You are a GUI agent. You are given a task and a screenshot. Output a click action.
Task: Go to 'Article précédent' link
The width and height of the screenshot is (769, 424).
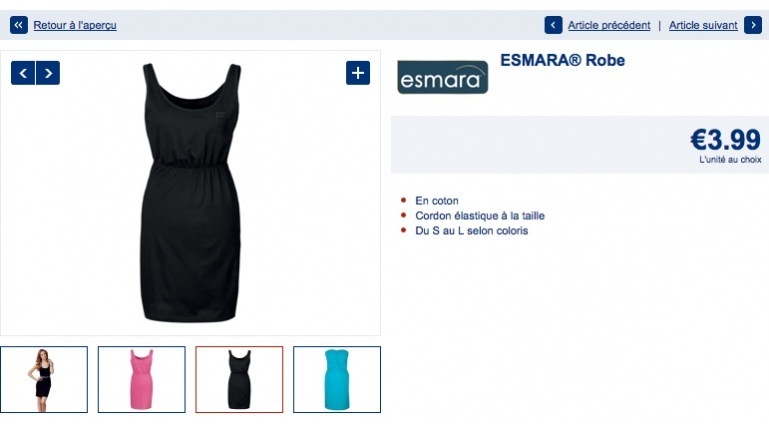point(609,25)
